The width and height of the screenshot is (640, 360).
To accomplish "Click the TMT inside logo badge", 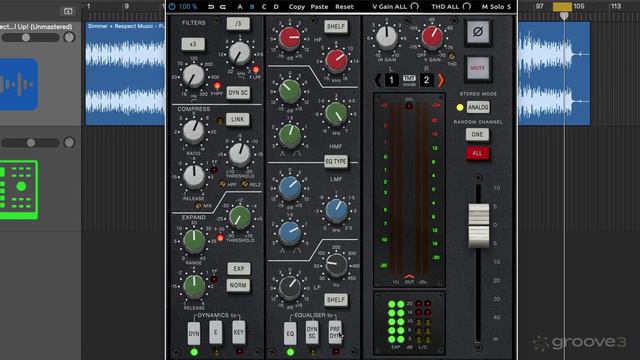I will point(409,80).
